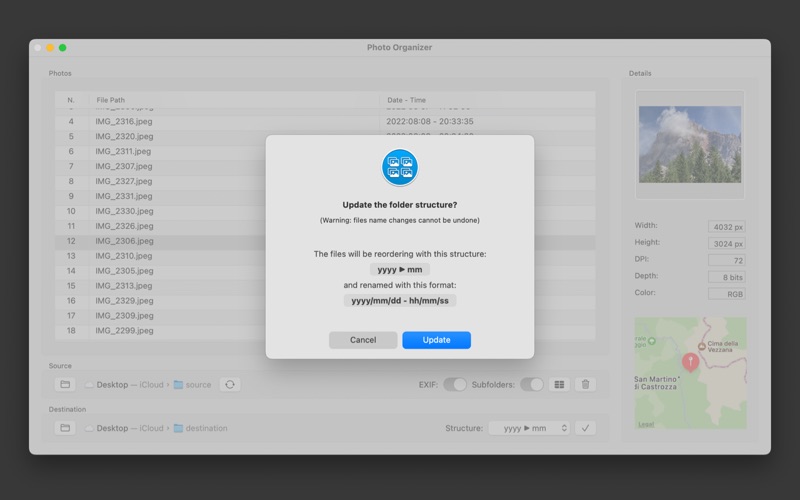The image size is (800, 500).
Task: Click the source folder icon in path
Action: (x=178, y=385)
